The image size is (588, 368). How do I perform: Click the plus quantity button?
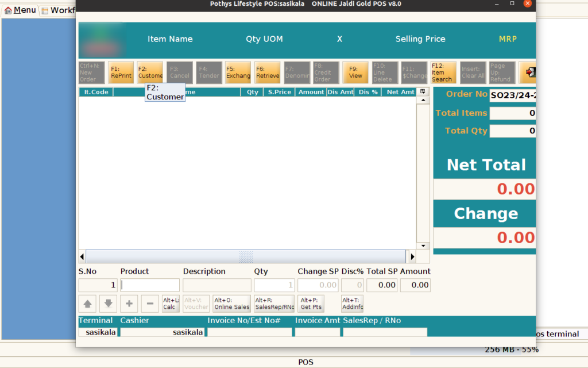pos(129,304)
